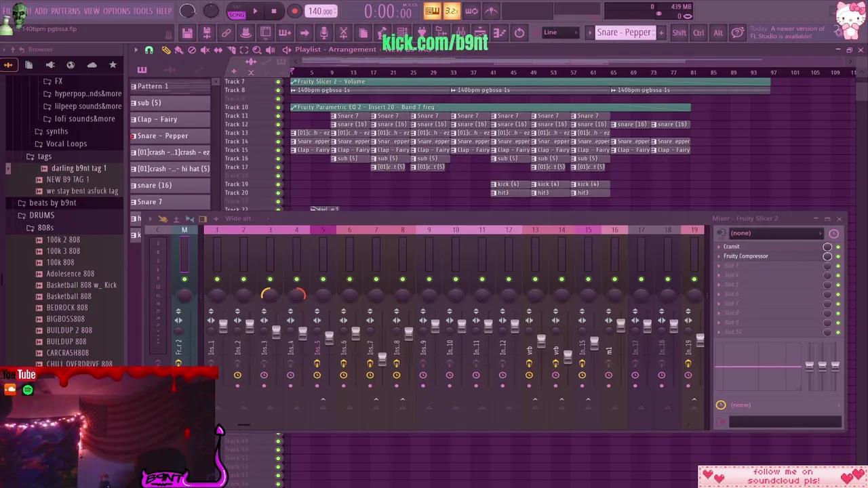This screenshot has height=488, width=868.
Task: Click the microphone recording options icon
Action: pyautogui.click(x=324, y=32)
